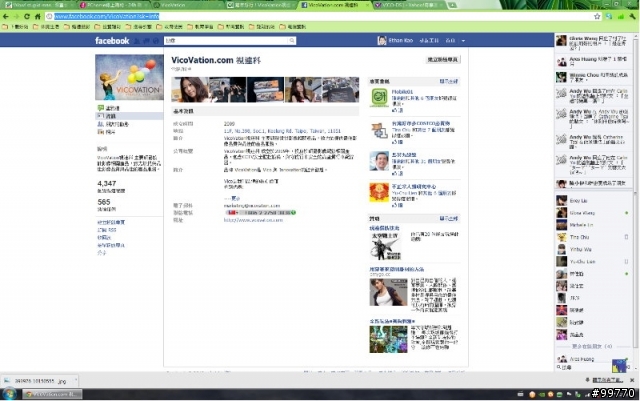640x401 pixels.
Task: Click the browser back arrow
Action: 6,16
